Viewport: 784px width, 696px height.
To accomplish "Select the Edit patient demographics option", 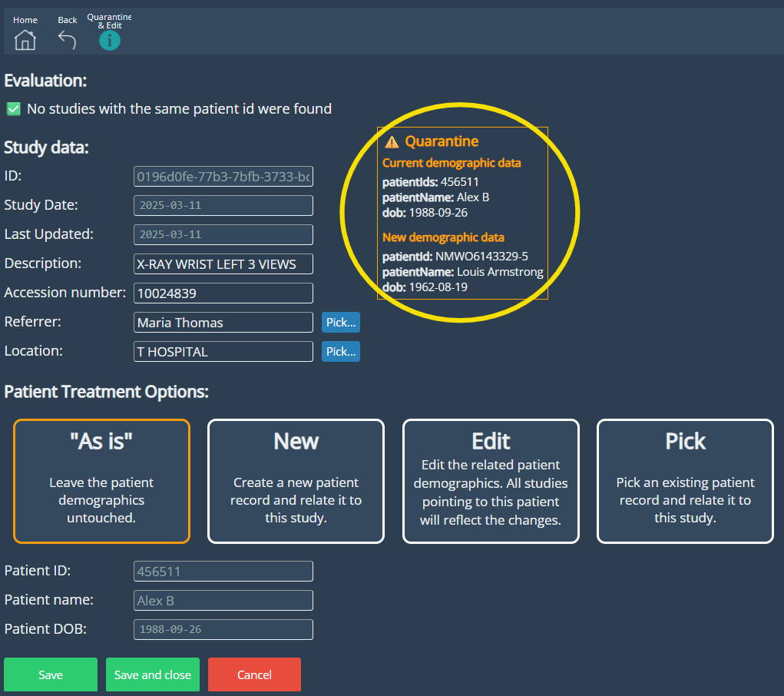I will [x=491, y=482].
